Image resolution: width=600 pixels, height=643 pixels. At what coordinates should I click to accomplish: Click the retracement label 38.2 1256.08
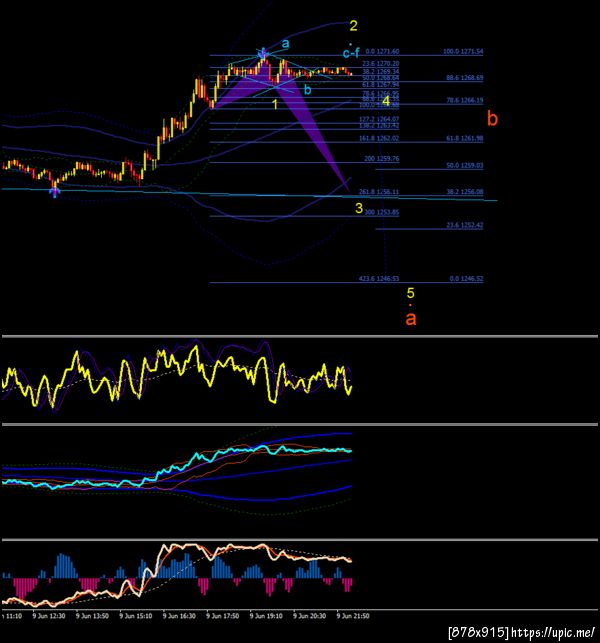tap(465, 192)
